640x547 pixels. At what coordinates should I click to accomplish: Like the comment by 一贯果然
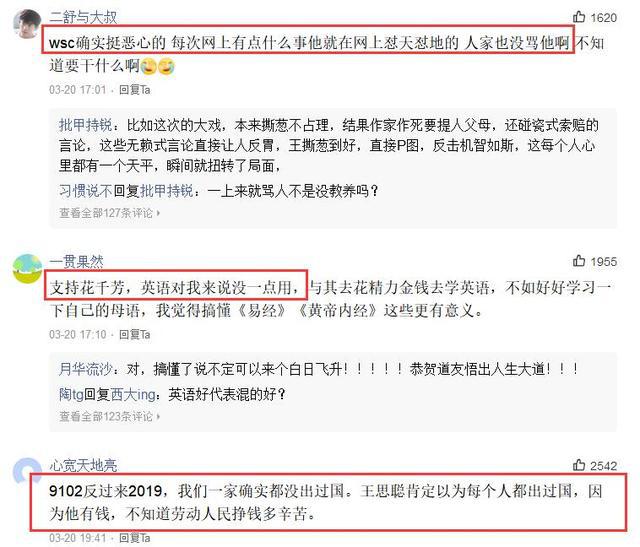[x=579, y=261]
